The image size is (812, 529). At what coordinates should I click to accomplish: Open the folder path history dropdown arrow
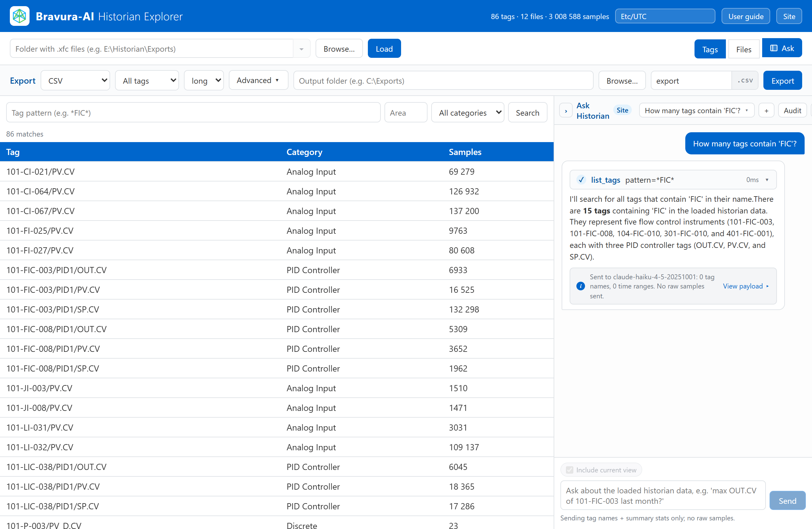(301, 49)
